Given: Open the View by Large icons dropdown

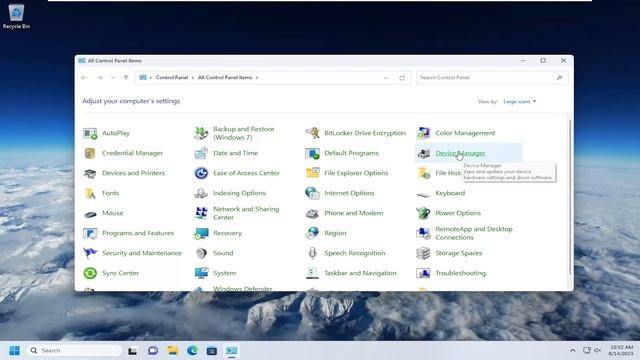Looking at the screenshot, I should (x=519, y=101).
